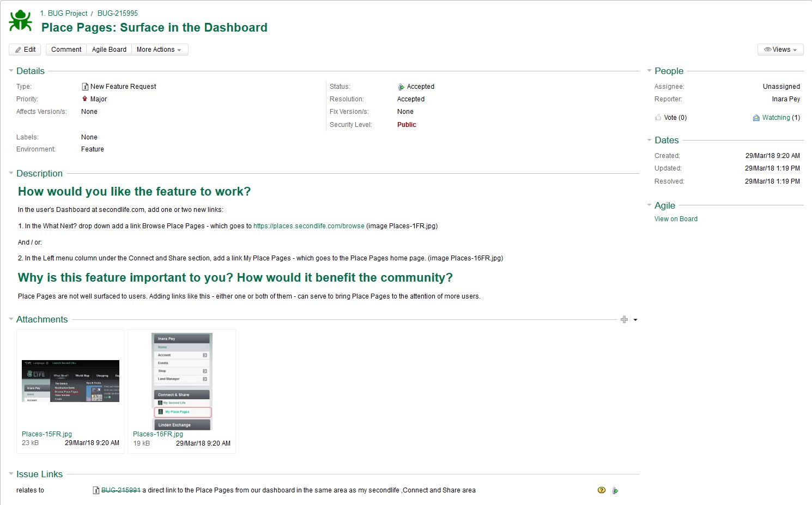
Task: Open the attachments options dropdown arrow
Action: [x=635, y=320]
